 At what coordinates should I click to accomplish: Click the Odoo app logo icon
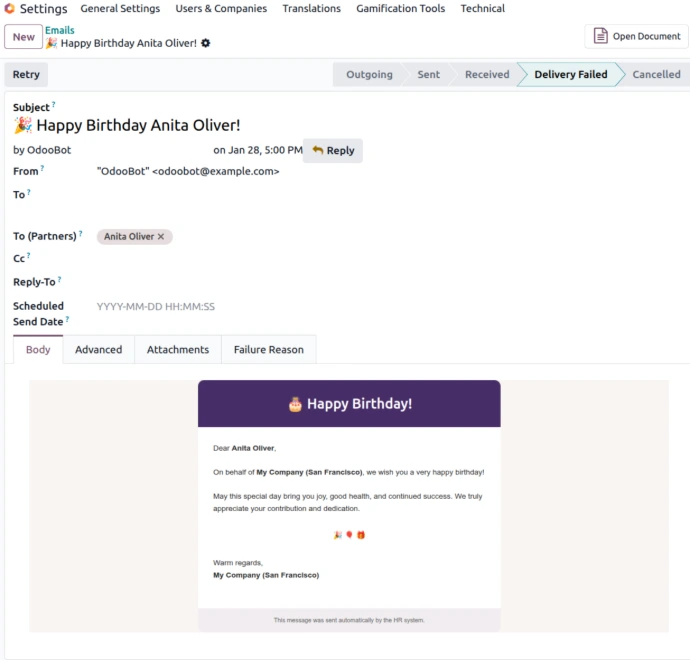[10, 9]
